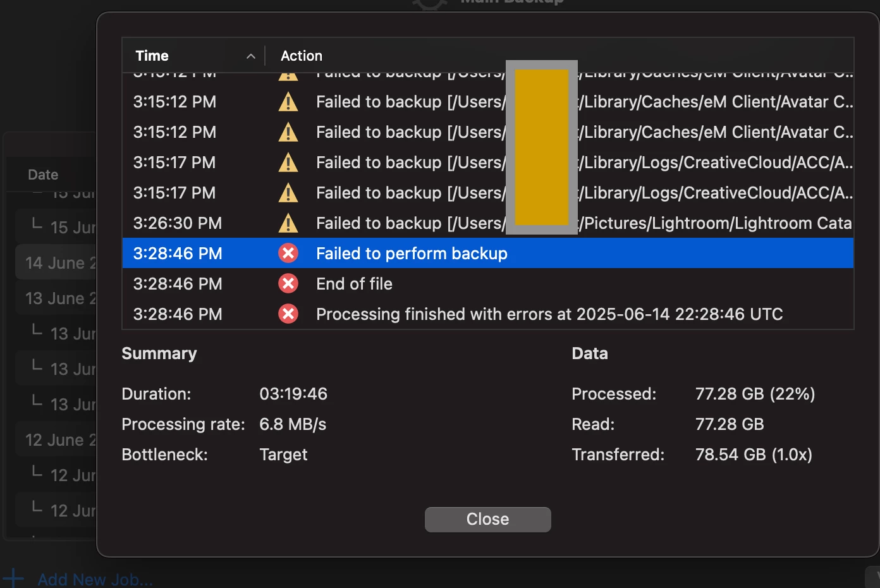Click the warning icon on the first 3:15:17 PM row

pyautogui.click(x=288, y=162)
